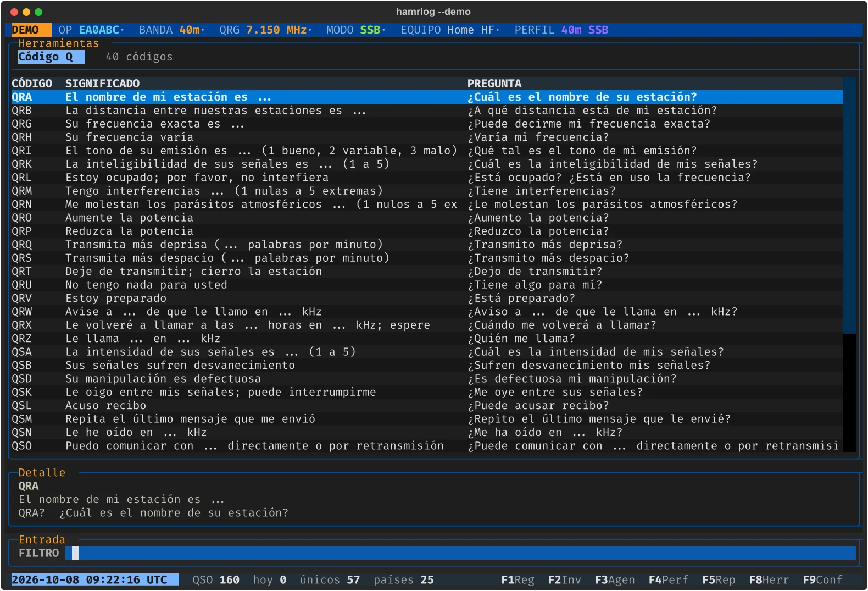
Task: Select the QRP reduce power row
Action: (427, 231)
